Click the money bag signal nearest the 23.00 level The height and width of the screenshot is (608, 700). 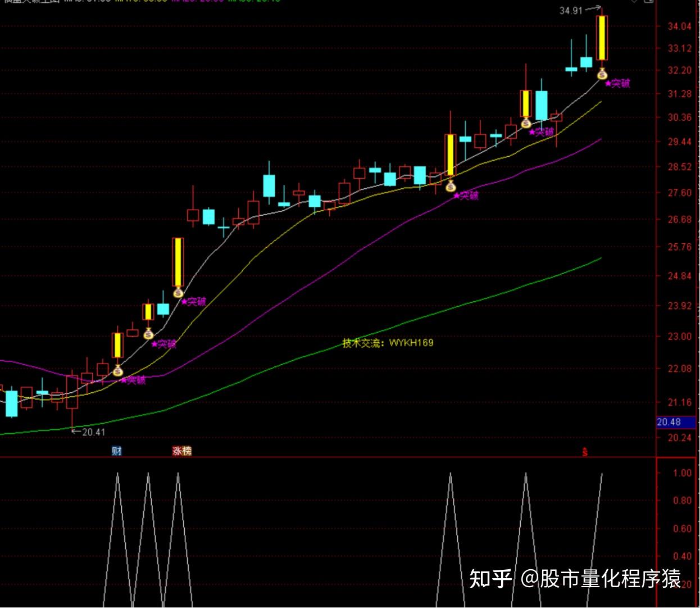click(x=148, y=334)
